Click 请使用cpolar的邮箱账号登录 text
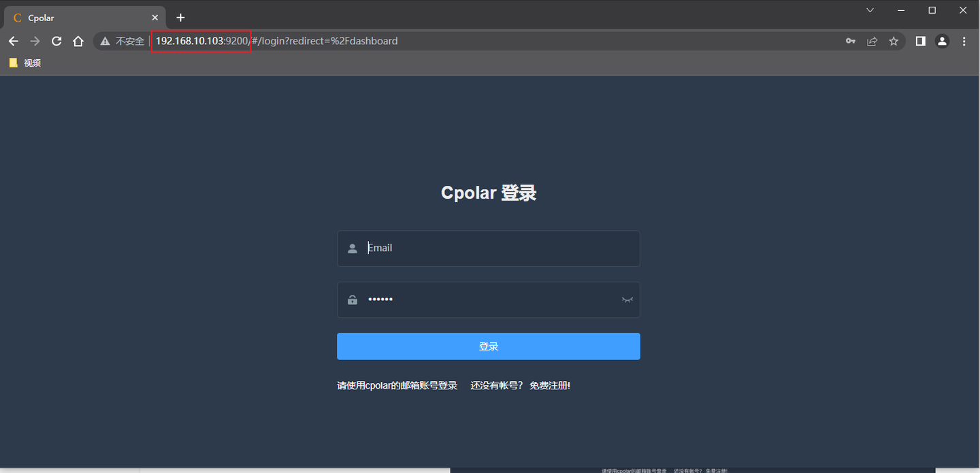The height and width of the screenshot is (473, 980). (397, 385)
